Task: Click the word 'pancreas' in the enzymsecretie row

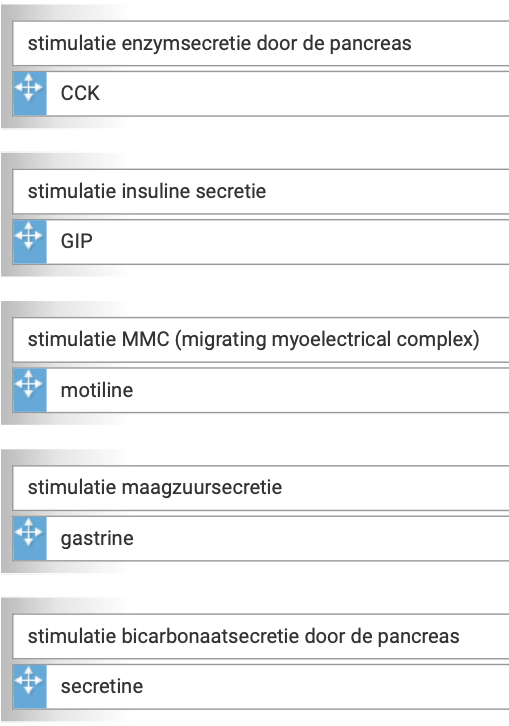Action: click(x=371, y=44)
